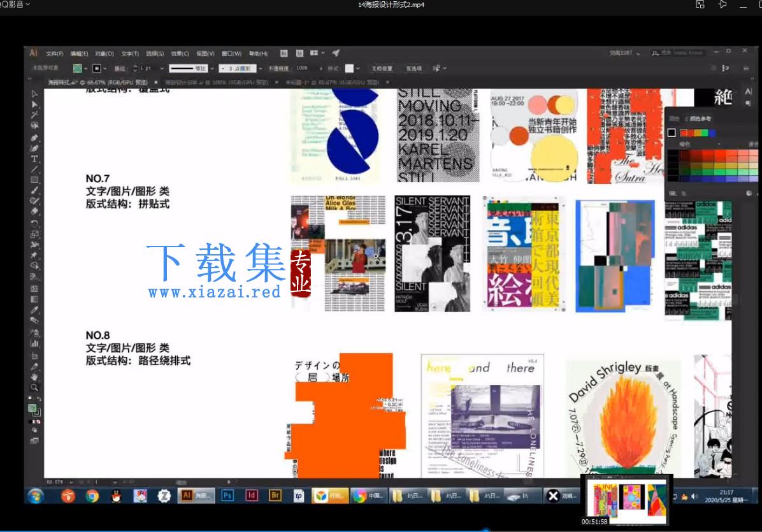Image resolution: width=762 pixels, height=532 pixels.
Task: Select the Gradient tool
Action: pyautogui.click(x=34, y=299)
